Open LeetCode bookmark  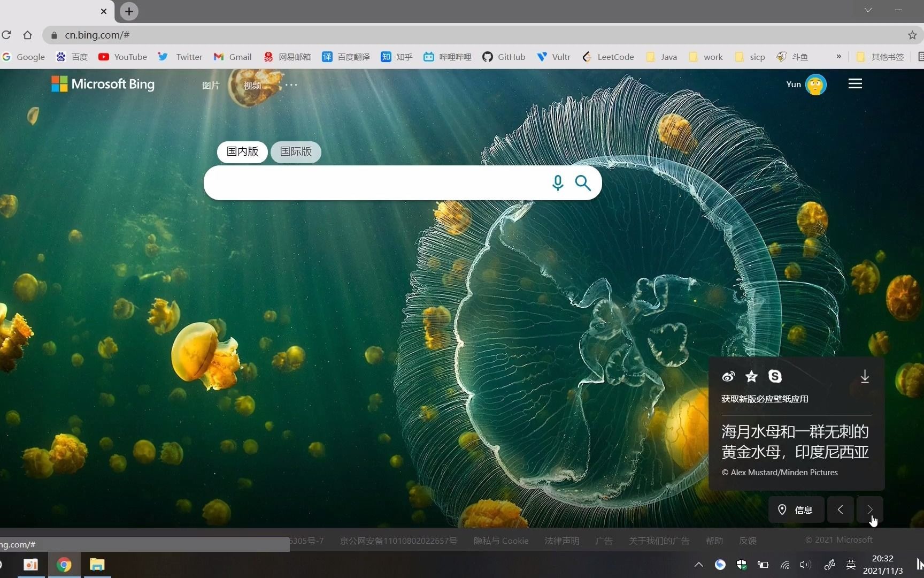[x=608, y=57]
